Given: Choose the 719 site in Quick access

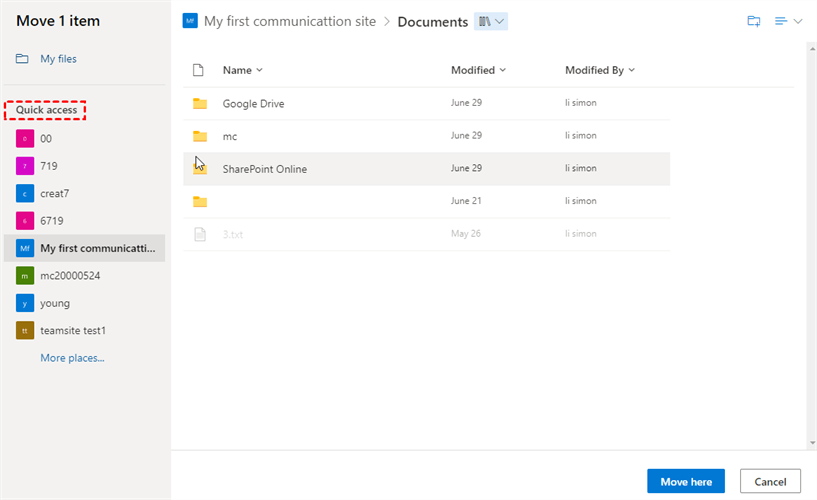Looking at the screenshot, I should click(49, 166).
